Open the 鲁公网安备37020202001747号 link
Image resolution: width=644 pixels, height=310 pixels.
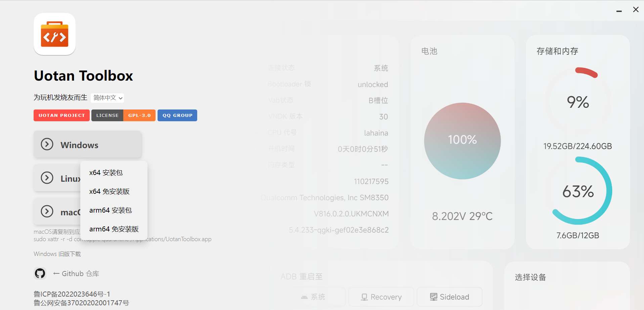[81, 303]
